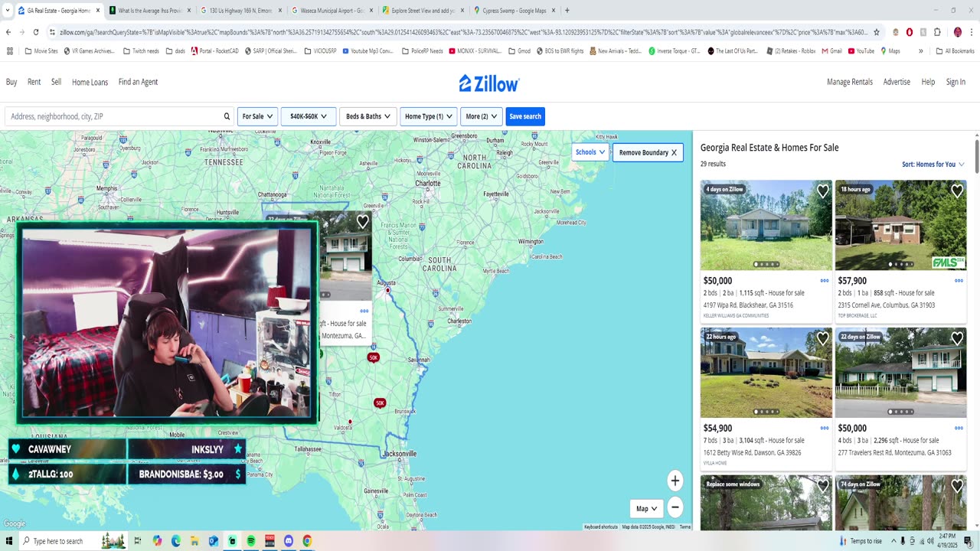980x551 pixels.
Task: Show more bookmarks with the chevron
Action: (x=920, y=51)
